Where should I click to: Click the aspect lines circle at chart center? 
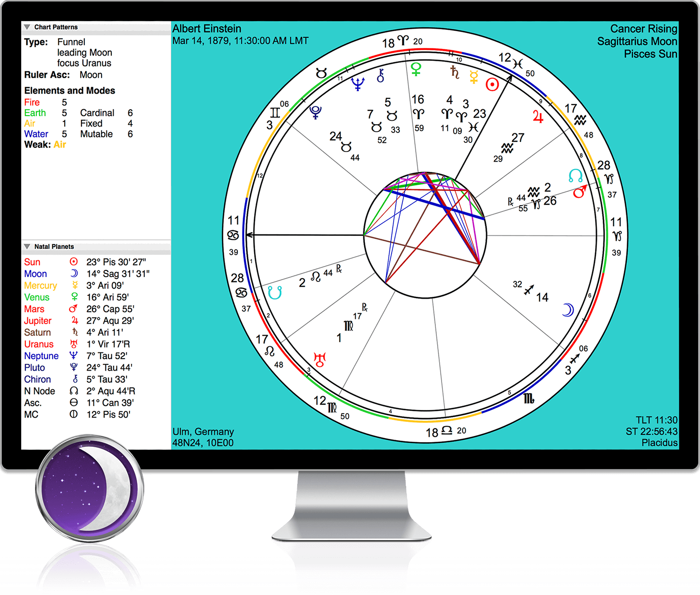425,235
